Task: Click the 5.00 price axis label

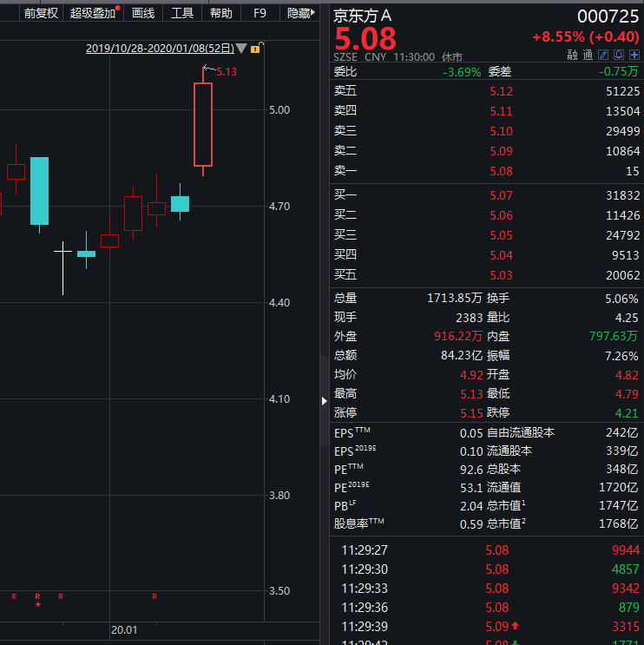Action: (279, 110)
